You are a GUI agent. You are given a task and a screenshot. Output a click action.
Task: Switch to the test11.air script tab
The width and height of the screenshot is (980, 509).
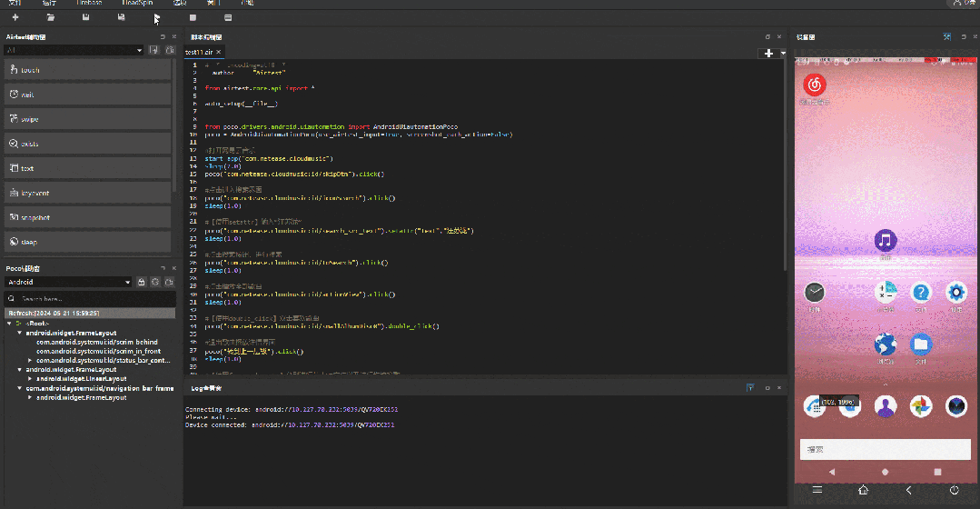coord(200,53)
